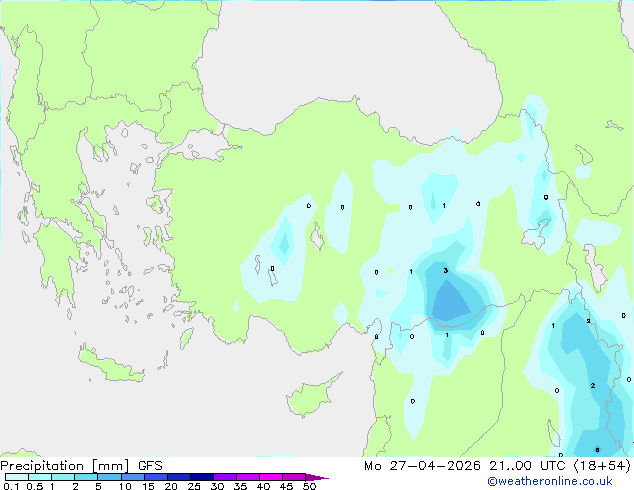Click the purple arrow above 50 mm in legend
This screenshot has width=634, height=490.
click(317, 477)
